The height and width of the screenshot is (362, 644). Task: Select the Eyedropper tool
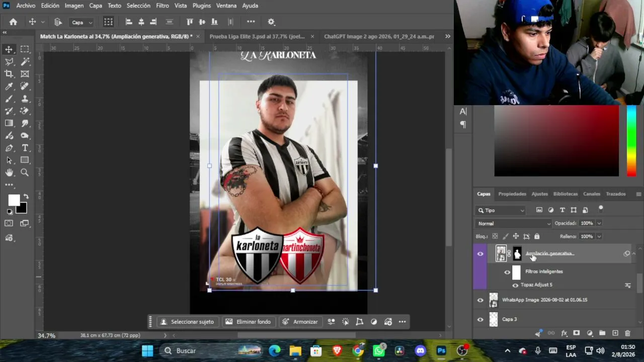coord(9,86)
